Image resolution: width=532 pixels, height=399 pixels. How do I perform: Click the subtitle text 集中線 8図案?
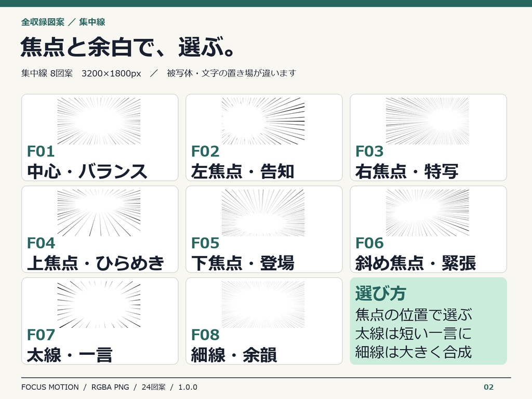tap(47, 73)
